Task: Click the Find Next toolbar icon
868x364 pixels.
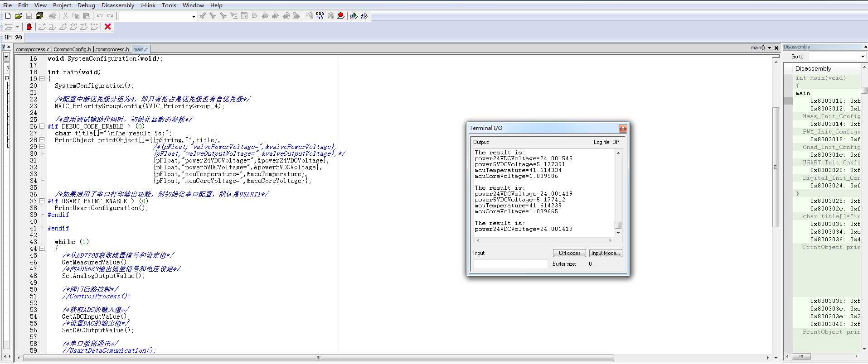Action: coord(213,16)
